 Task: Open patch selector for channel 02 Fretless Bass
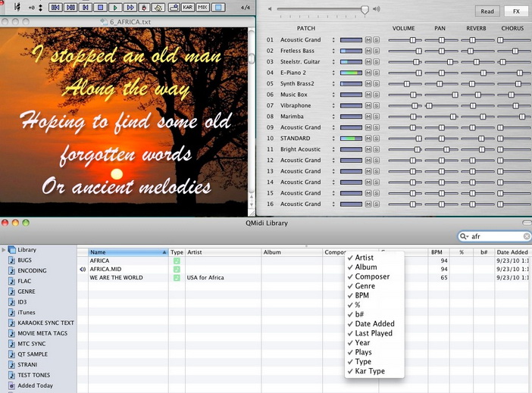333,51
